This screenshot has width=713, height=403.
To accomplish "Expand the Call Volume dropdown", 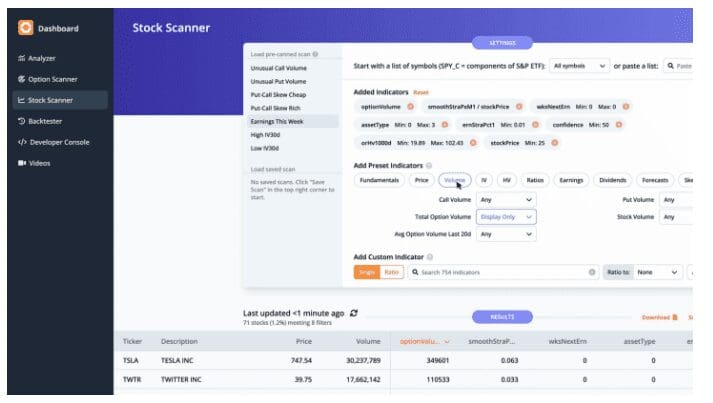I will coord(506,199).
